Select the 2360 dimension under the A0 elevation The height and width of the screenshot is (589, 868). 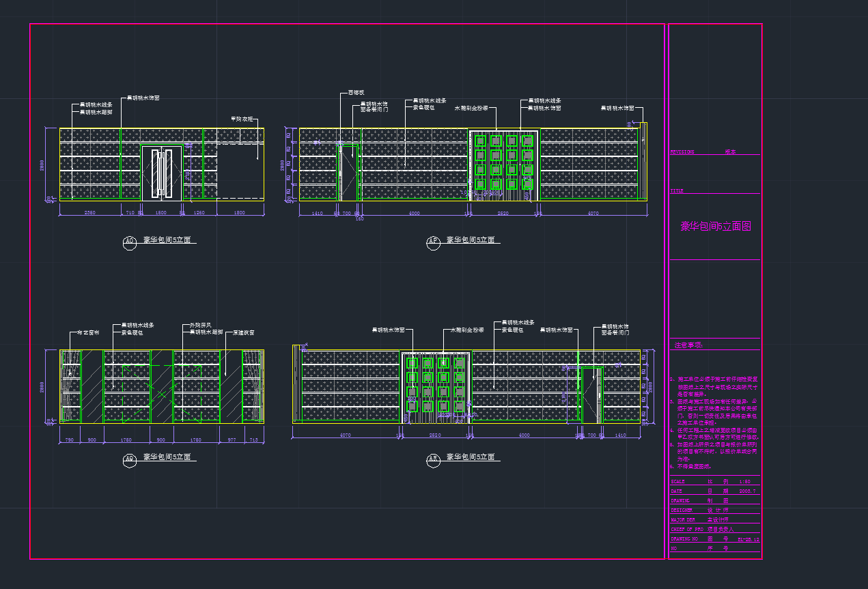pos(89,213)
